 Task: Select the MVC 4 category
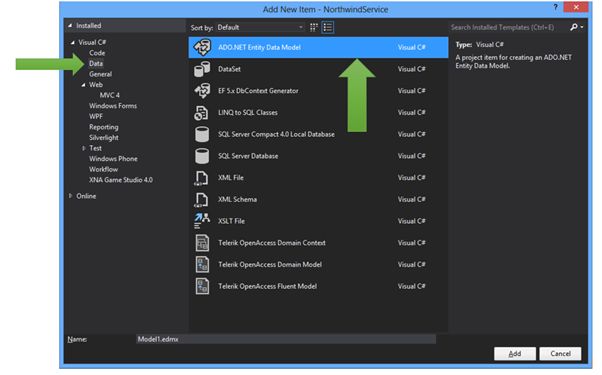(109, 95)
